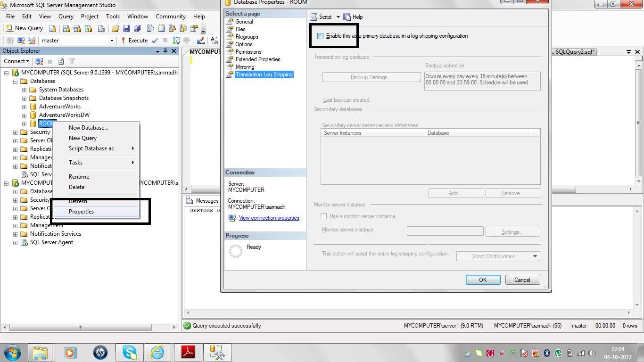644x362 pixels.
Task: Collapse the expanded Databases folder
Action: (15, 81)
